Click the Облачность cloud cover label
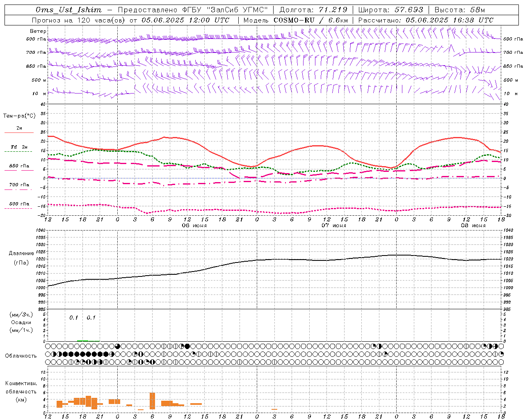The height and width of the screenshot is (420, 525). coord(21,356)
